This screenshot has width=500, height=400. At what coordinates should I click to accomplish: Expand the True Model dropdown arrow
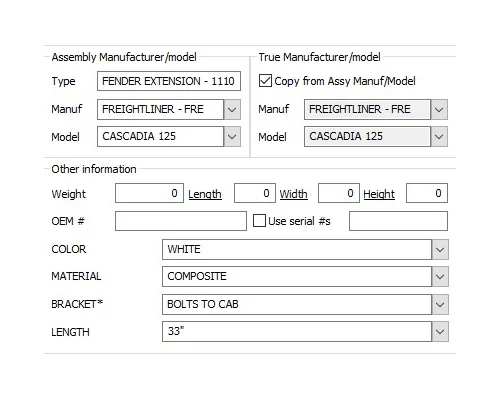(439, 136)
